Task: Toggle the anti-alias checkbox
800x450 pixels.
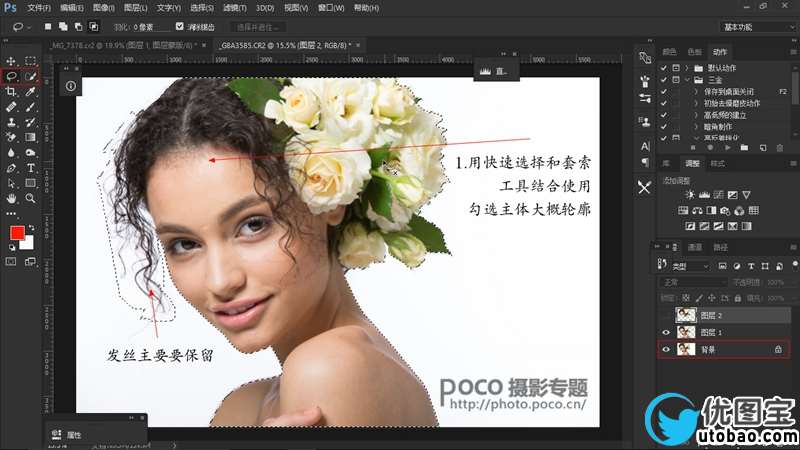Action: [x=180, y=26]
